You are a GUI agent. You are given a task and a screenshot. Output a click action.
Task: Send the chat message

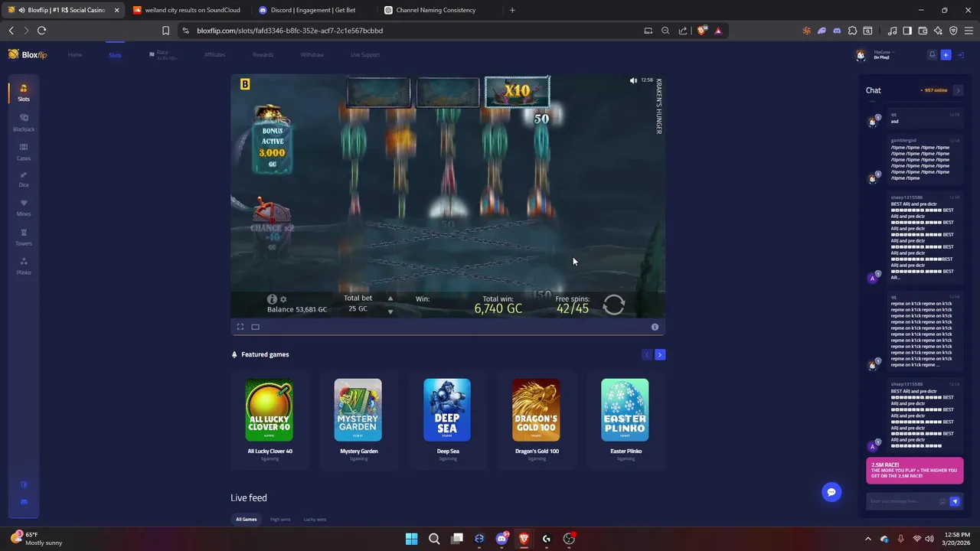[955, 501]
